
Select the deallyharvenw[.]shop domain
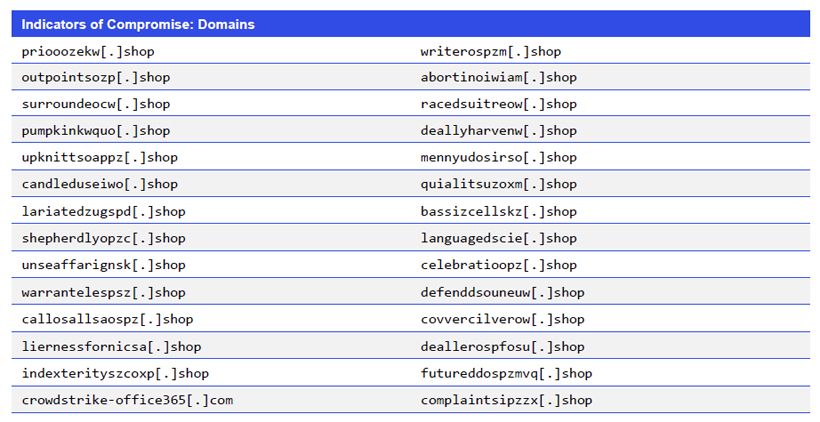click(x=499, y=131)
